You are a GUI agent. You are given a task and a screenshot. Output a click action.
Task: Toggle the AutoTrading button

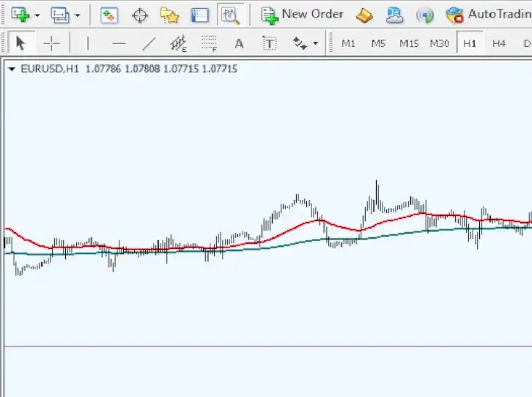(488, 15)
